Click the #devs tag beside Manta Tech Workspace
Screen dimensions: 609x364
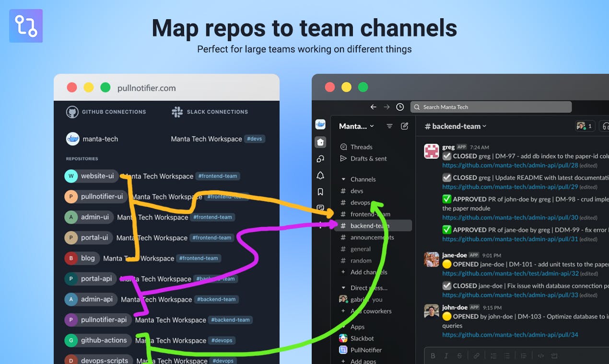(255, 139)
